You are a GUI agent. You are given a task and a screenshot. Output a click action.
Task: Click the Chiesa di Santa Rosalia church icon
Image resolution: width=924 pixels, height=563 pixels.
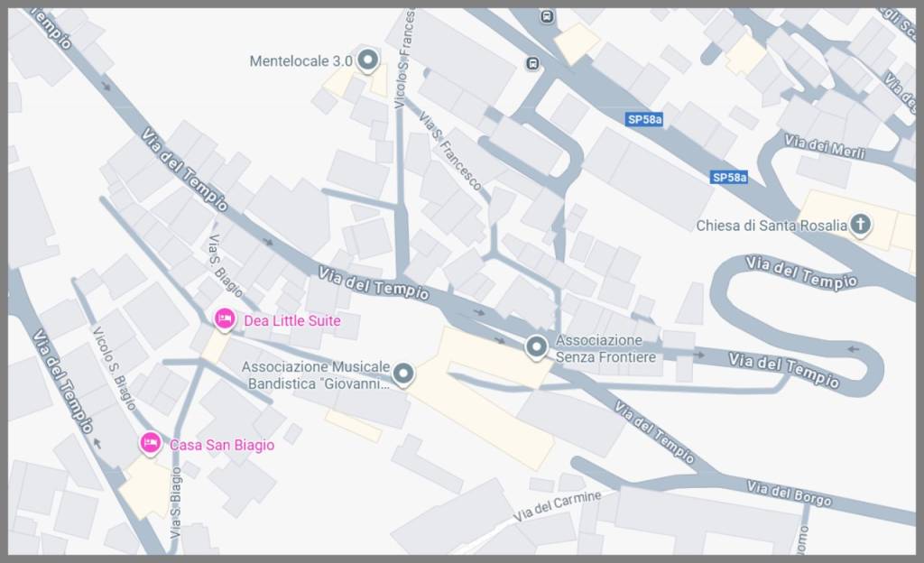(860, 225)
